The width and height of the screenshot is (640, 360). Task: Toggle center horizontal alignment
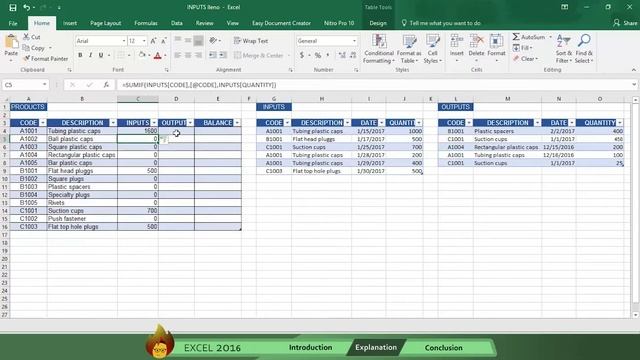click(x=188, y=55)
